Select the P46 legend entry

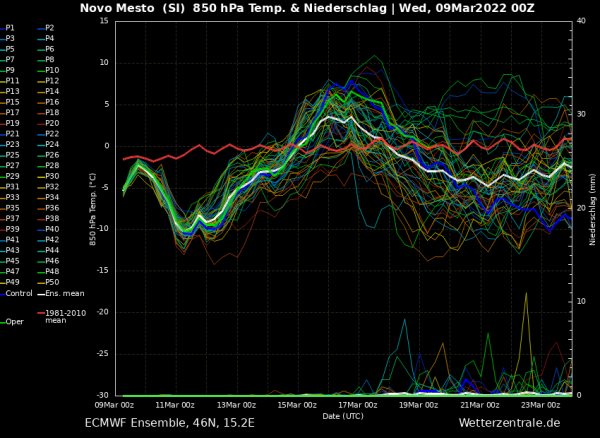(x=49, y=261)
